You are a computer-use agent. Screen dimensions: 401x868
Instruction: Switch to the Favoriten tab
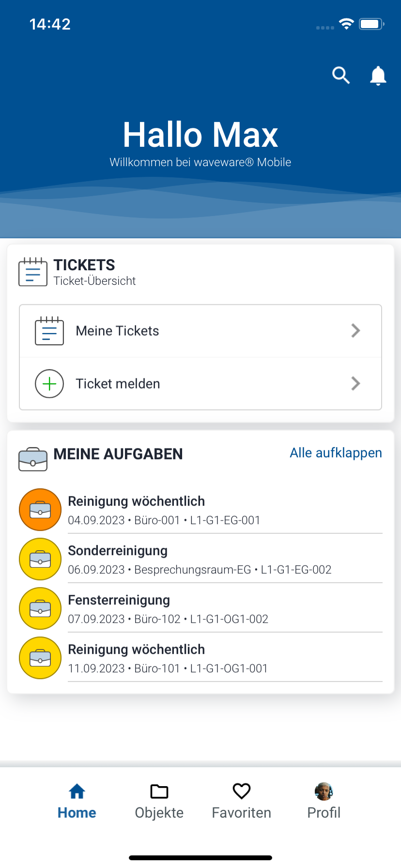241,801
